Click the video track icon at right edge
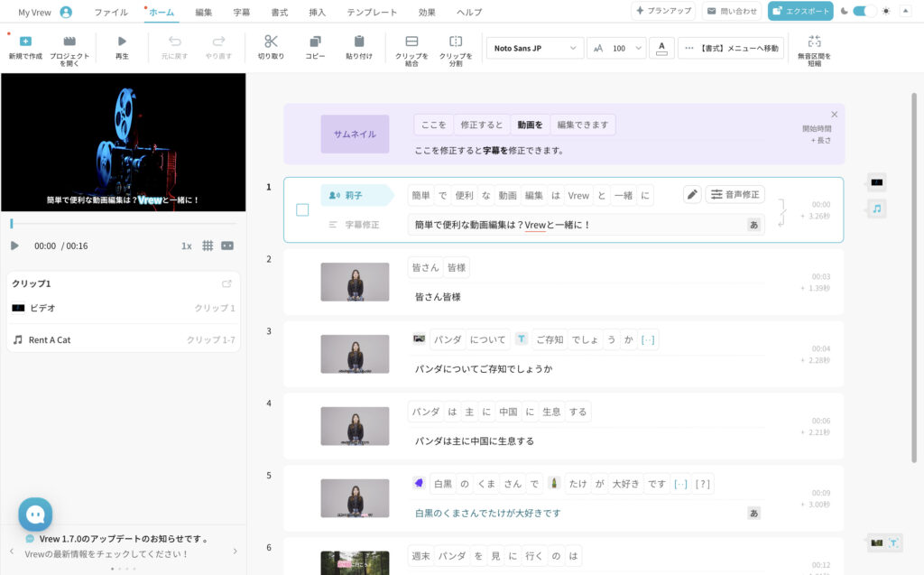The height and width of the screenshot is (575, 924). [x=877, y=182]
